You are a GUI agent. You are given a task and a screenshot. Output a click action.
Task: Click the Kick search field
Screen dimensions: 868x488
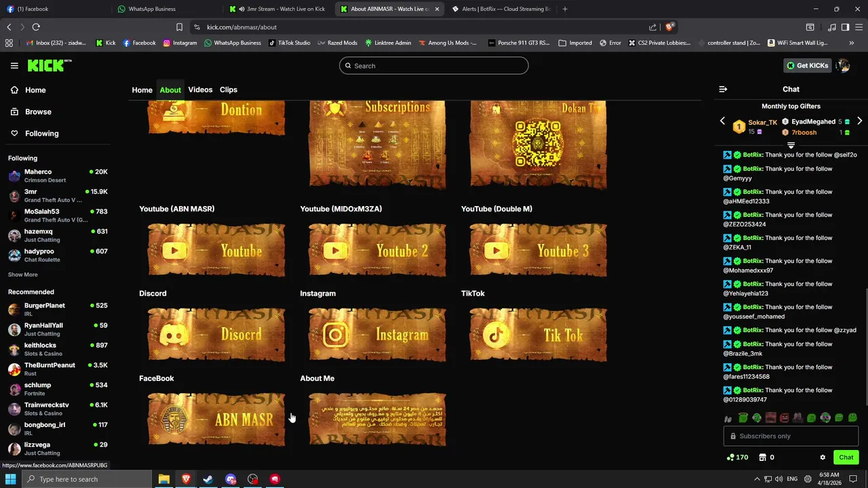coord(434,66)
